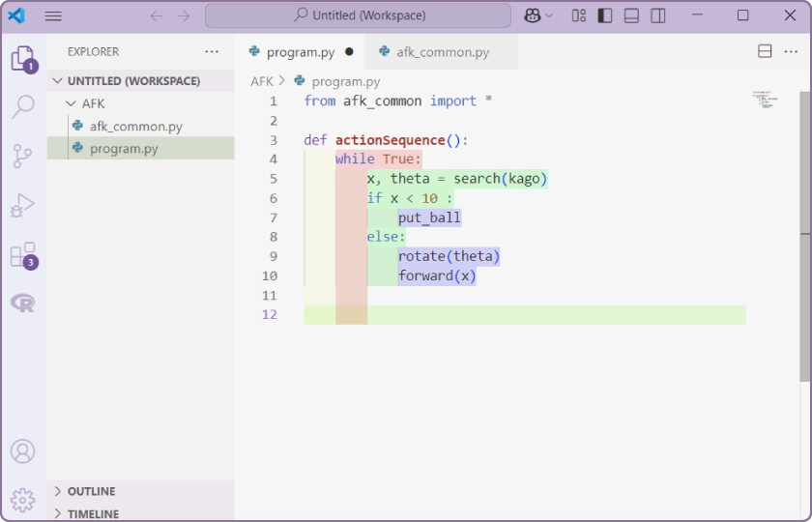Toggle the bottom panel
This screenshot has height=522, width=812.
(631, 15)
